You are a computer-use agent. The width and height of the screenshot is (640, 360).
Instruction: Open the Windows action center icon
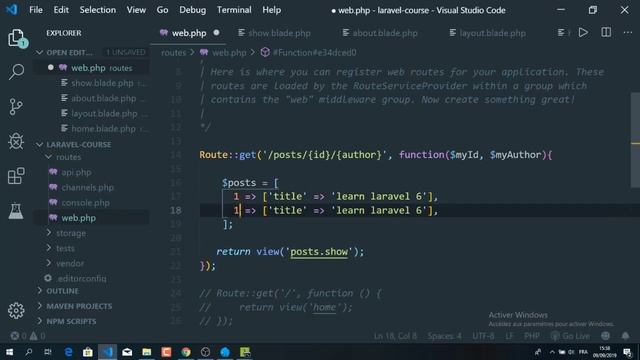pyautogui.click(x=628, y=352)
